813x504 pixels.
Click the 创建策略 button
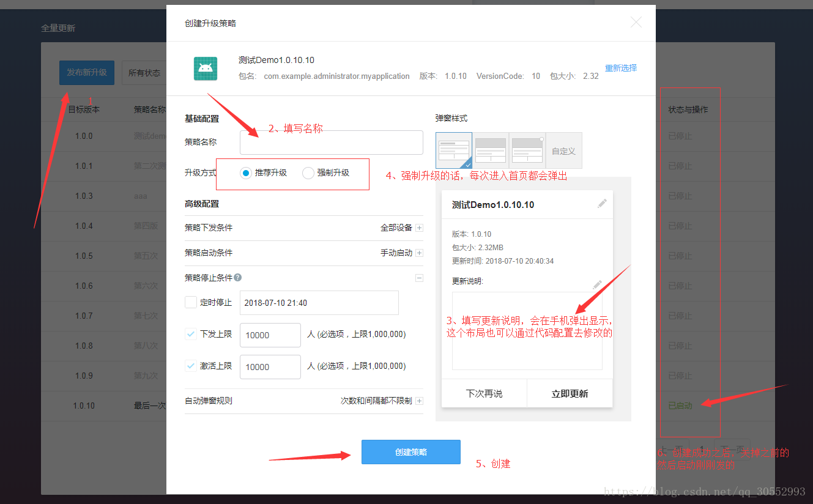pos(411,452)
